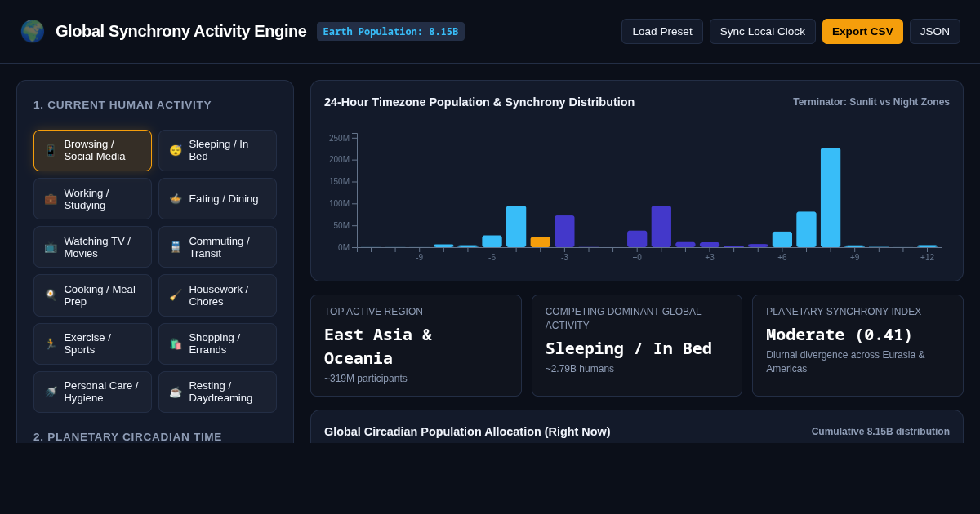980x514 pixels.
Task: Click the 'Moderate (0.41)' index value
Action: [x=840, y=335]
